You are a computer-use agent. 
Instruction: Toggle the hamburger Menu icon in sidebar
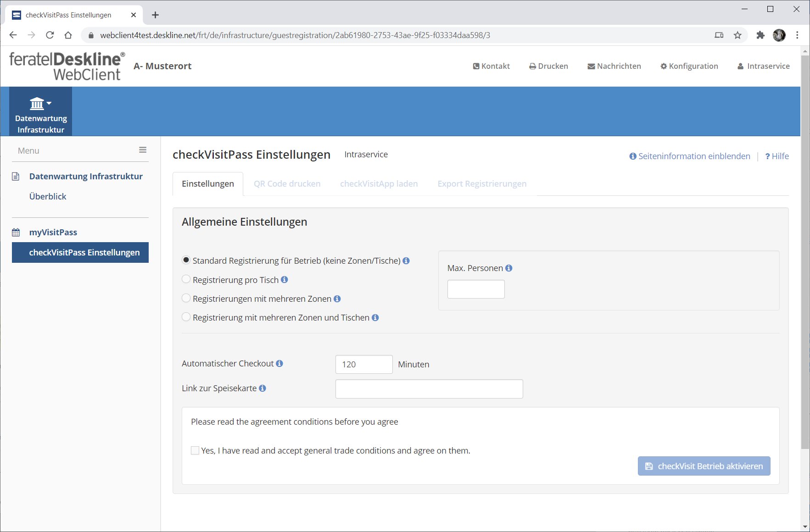pos(143,150)
